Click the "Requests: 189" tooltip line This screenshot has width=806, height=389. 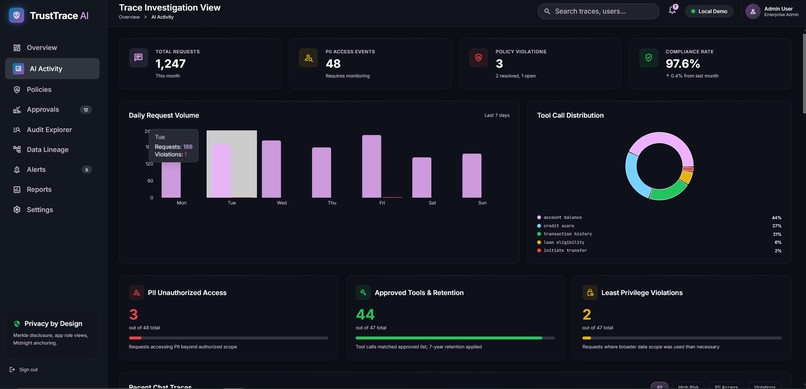coord(174,147)
